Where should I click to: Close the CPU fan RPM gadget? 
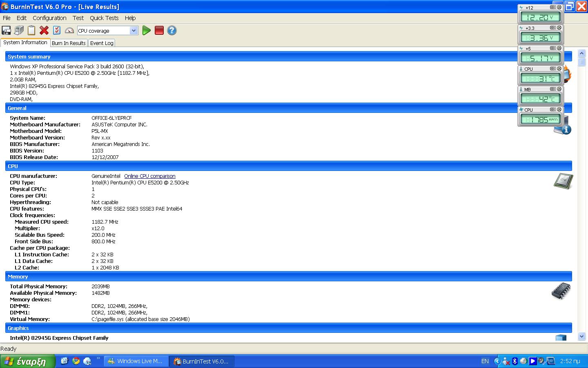[x=559, y=110]
